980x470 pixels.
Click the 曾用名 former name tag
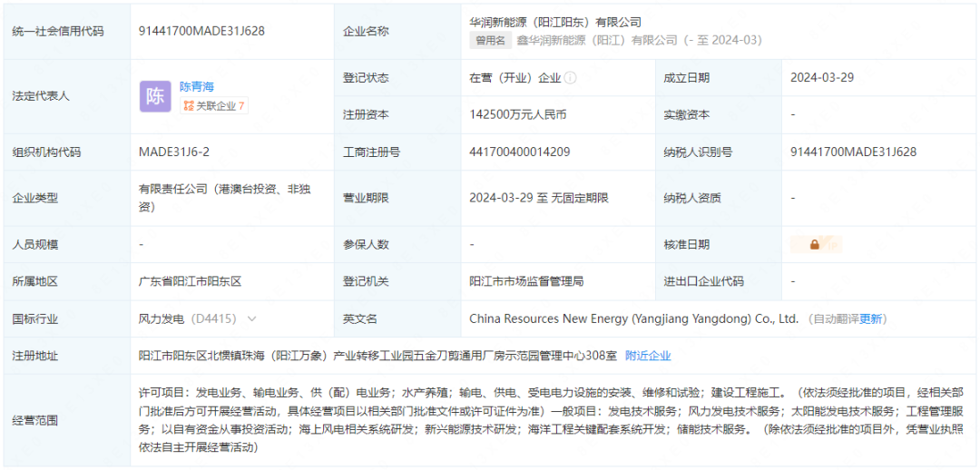489,40
